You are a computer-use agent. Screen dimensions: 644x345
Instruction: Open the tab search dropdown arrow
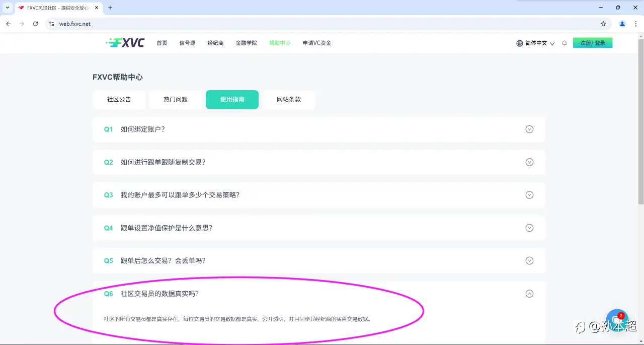click(7, 8)
